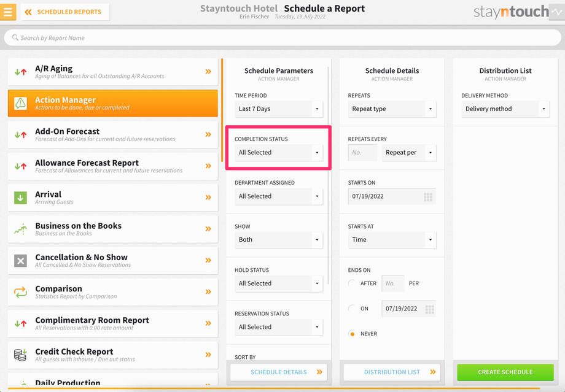Viewport: 565px width, 392px height.
Task: Select the Complimentary Room Report
Action: click(x=113, y=323)
